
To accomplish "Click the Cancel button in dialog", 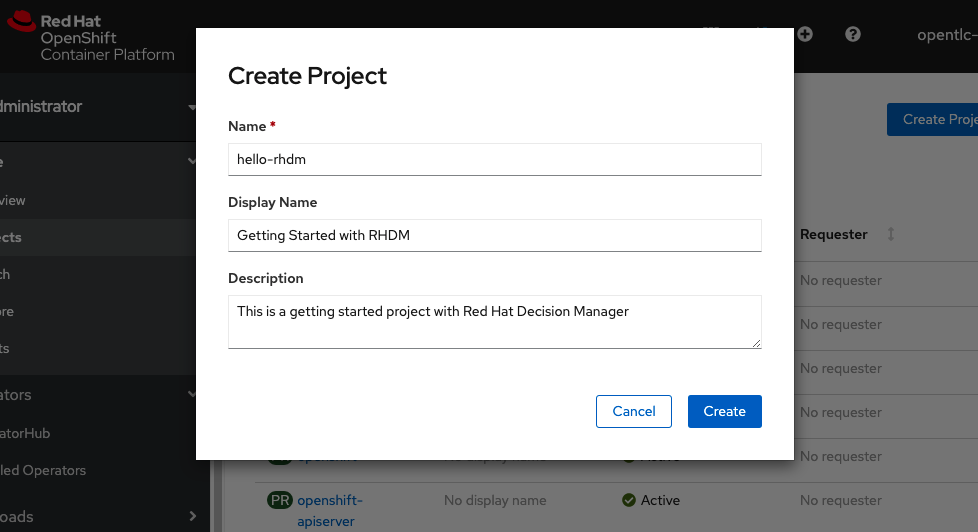I will coord(634,411).
